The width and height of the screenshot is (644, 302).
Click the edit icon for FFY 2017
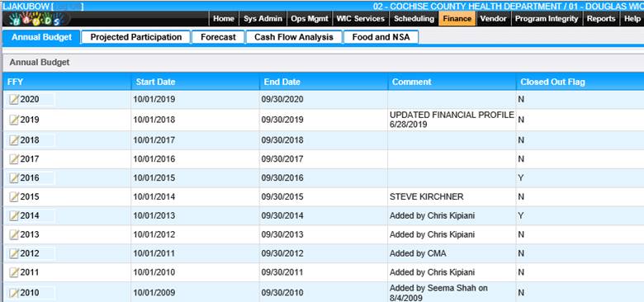point(14,159)
